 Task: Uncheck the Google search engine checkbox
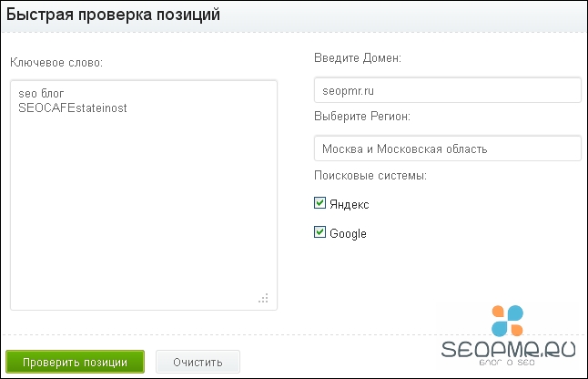[319, 232]
